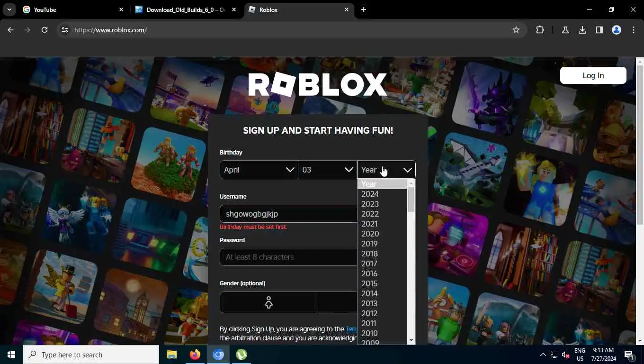This screenshot has width=644, height=364.
Task: Open uTorrent from taskbar
Action: [x=241, y=355]
